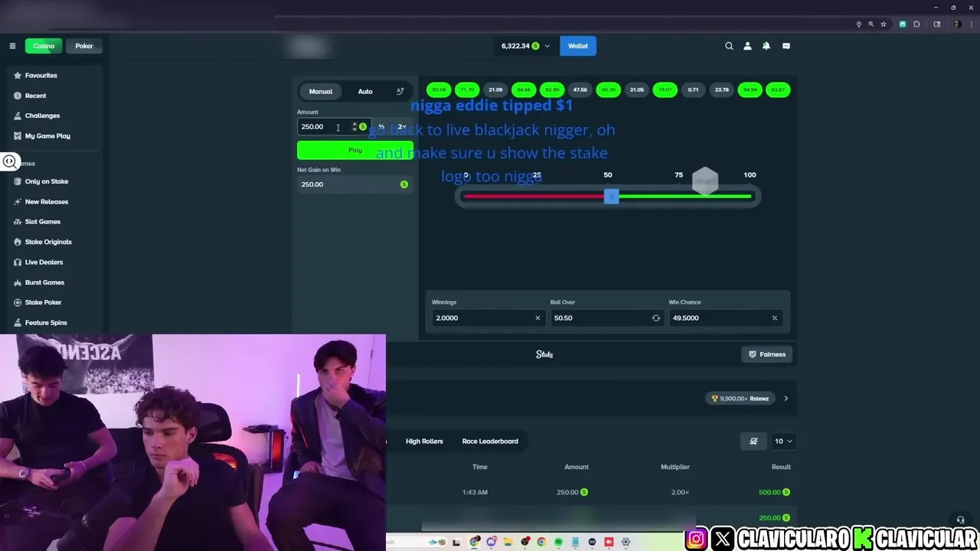Click the 1:43 AM time cell
Image resolution: width=980 pixels, height=551 pixels.
pyautogui.click(x=475, y=493)
